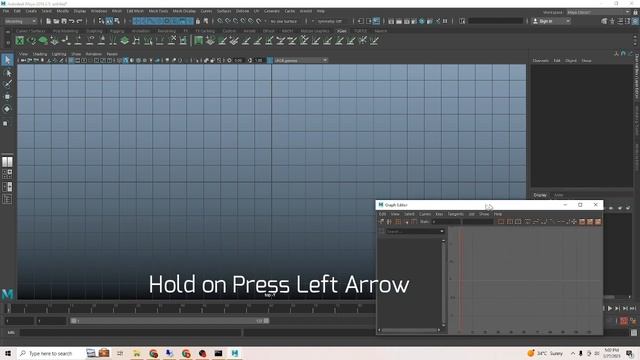Click the green leaf-shaped XGen shelf icon
Viewport: 640px width, 360px height.
coord(43,40)
